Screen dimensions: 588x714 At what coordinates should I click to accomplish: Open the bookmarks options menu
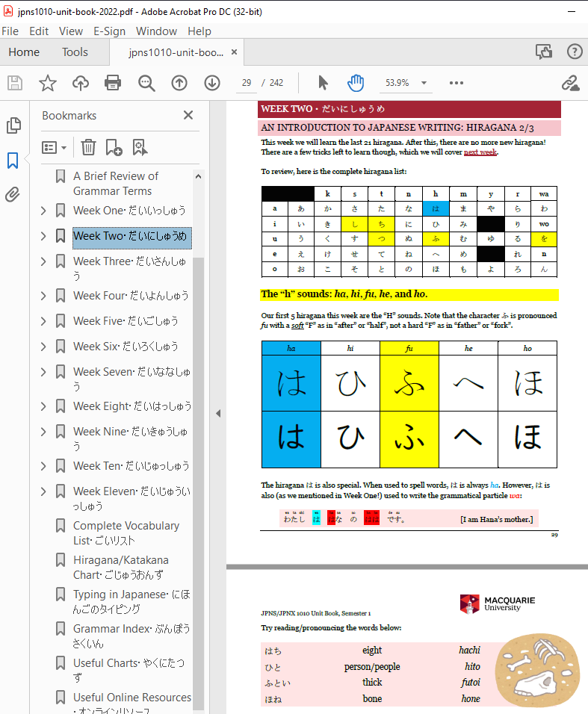click(55, 148)
